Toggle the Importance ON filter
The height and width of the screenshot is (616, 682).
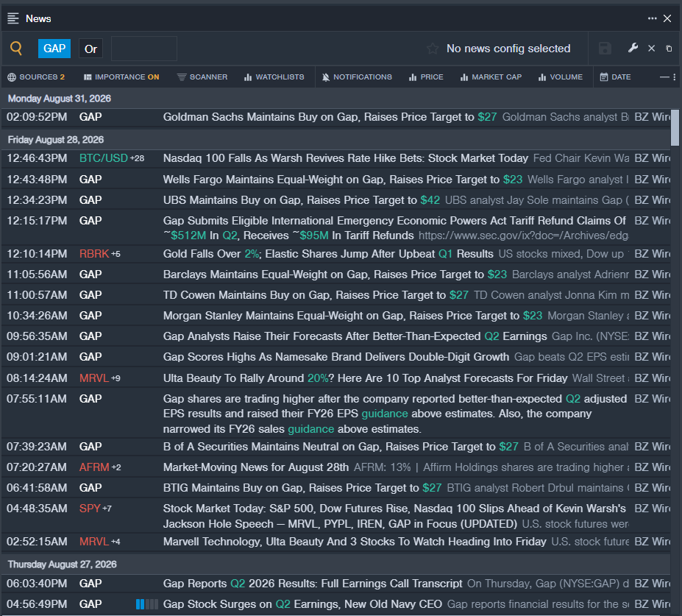pyautogui.click(x=121, y=77)
